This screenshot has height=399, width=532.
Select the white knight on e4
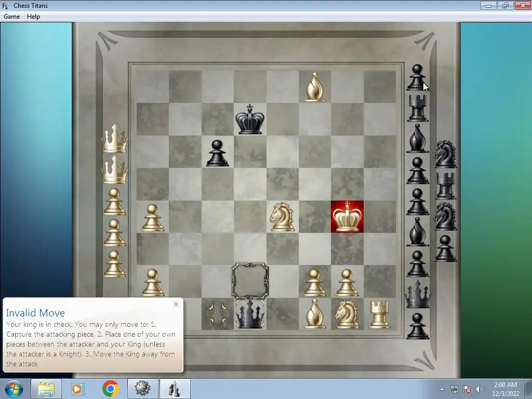coord(282,217)
